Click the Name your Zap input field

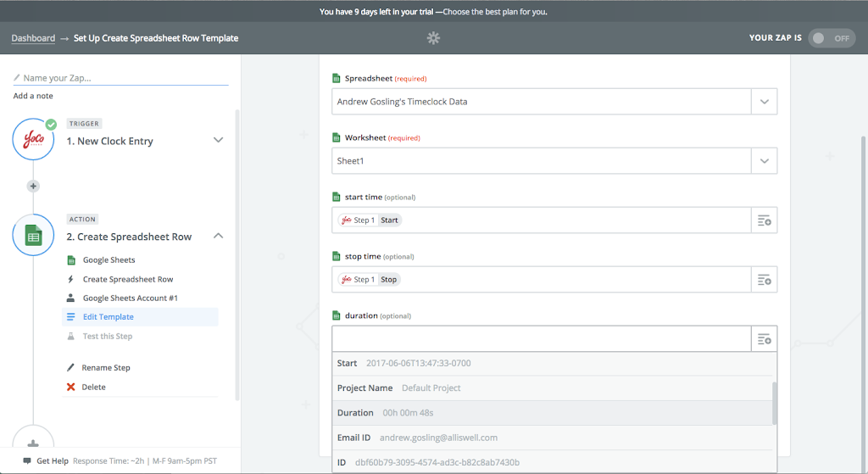click(120, 78)
